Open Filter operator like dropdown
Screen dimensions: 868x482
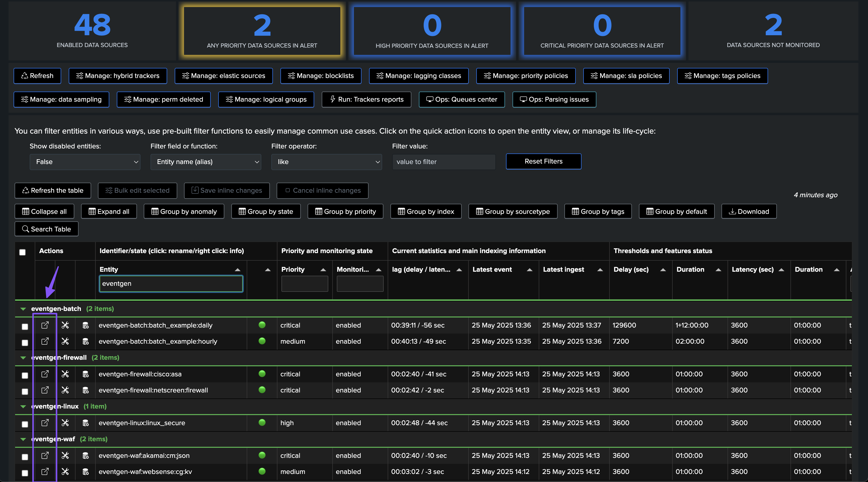327,162
